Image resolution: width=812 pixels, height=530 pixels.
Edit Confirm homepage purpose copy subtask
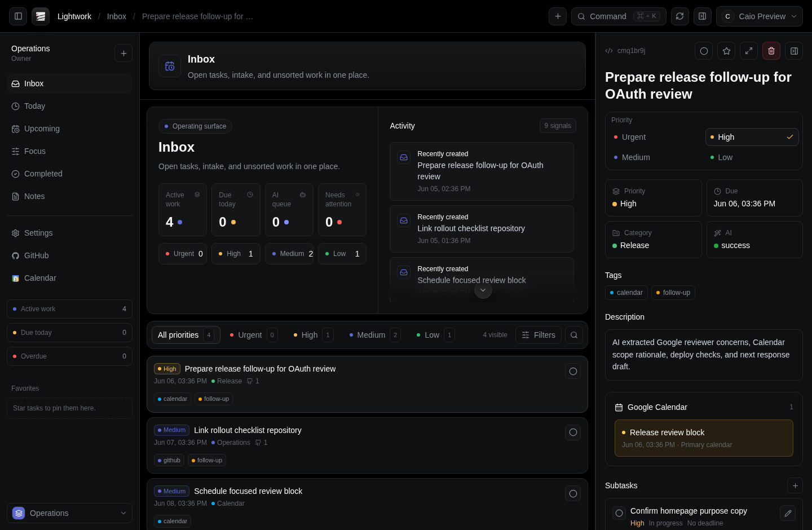(x=788, y=513)
